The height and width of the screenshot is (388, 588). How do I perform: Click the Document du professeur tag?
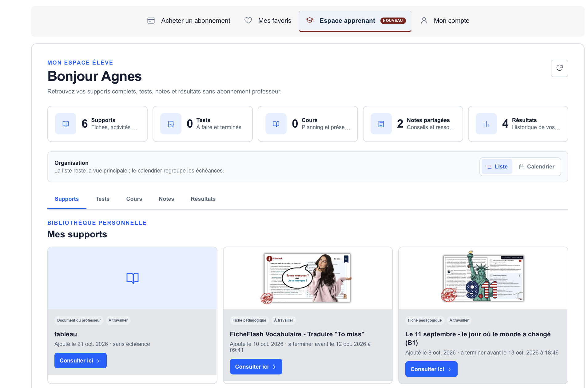(79, 320)
